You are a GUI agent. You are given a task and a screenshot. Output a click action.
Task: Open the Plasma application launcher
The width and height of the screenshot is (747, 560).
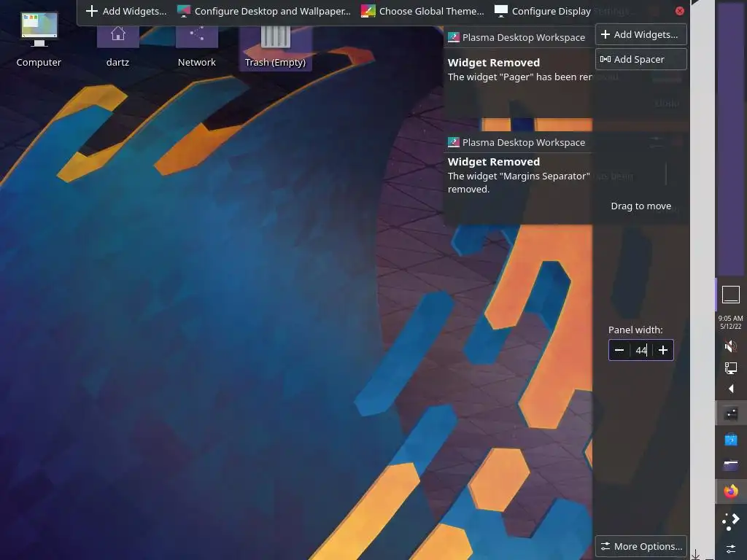click(731, 521)
